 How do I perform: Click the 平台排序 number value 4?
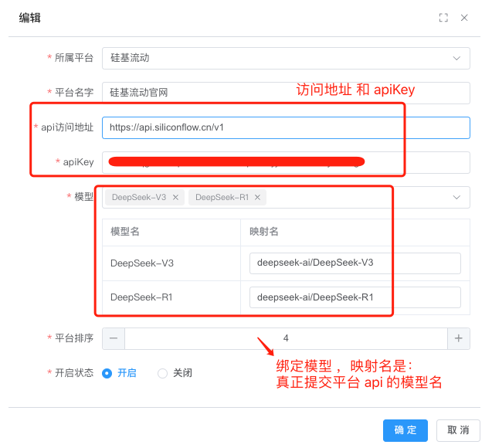(x=286, y=338)
